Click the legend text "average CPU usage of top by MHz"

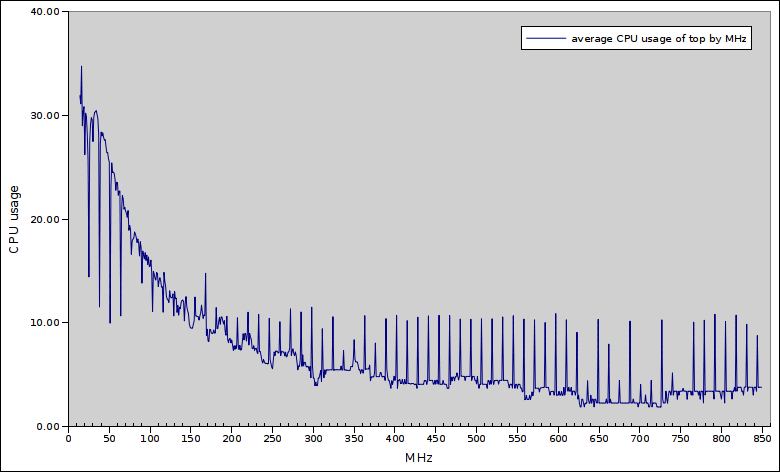660,39
